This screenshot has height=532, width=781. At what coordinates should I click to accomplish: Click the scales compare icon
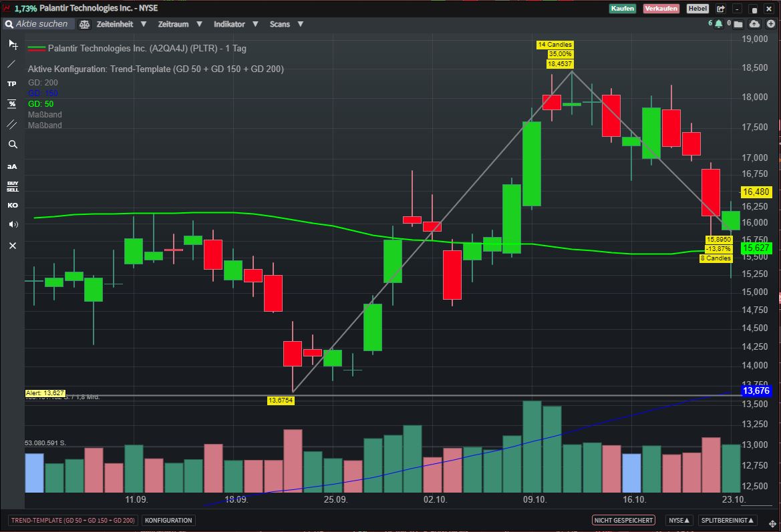point(84,24)
